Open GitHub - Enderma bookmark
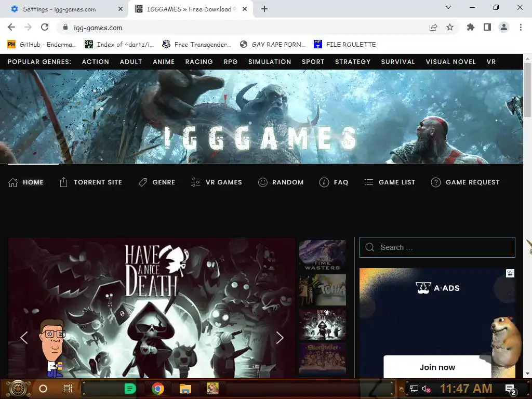 point(42,45)
